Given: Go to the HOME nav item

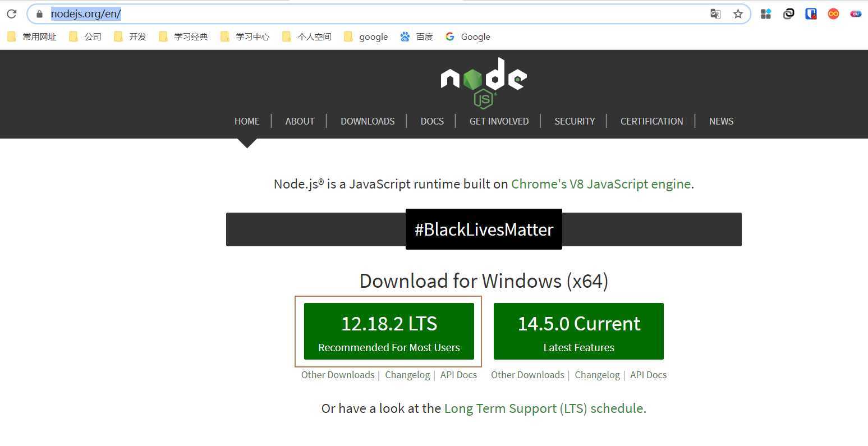Looking at the screenshot, I should pos(247,121).
